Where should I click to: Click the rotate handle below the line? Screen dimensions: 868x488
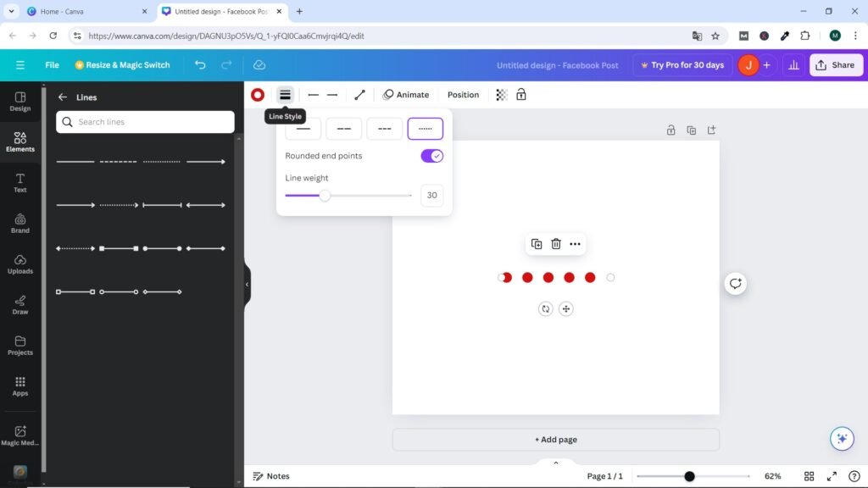(545, 309)
